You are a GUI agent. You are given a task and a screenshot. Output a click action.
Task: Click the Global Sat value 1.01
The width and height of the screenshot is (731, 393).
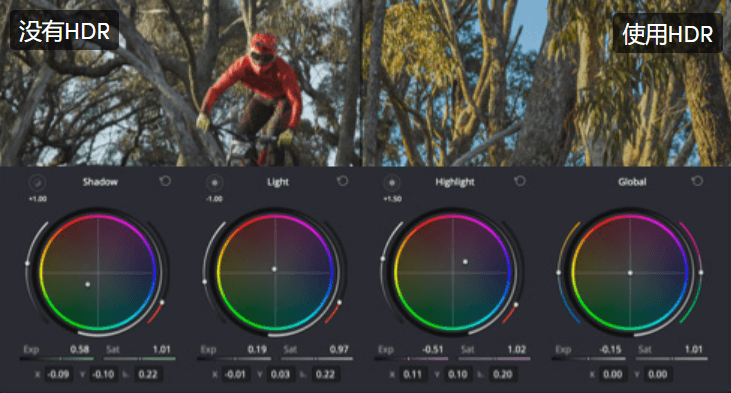[694, 350]
